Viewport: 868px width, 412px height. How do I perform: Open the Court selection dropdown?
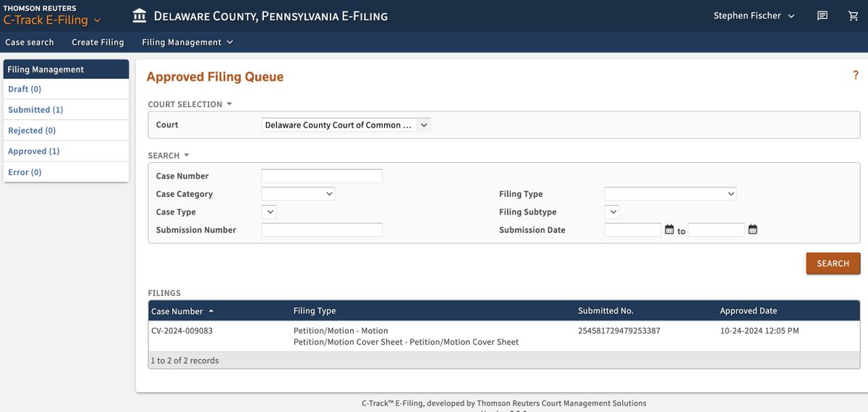tap(346, 125)
